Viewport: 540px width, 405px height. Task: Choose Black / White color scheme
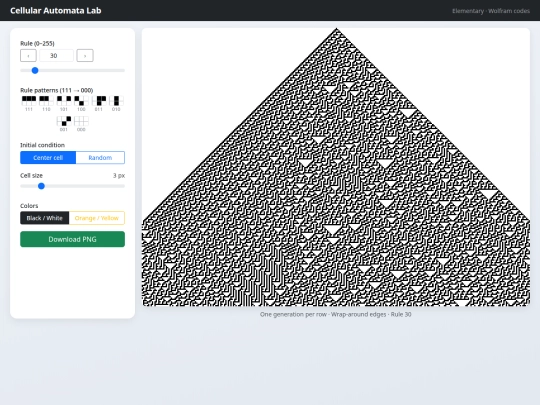44,218
